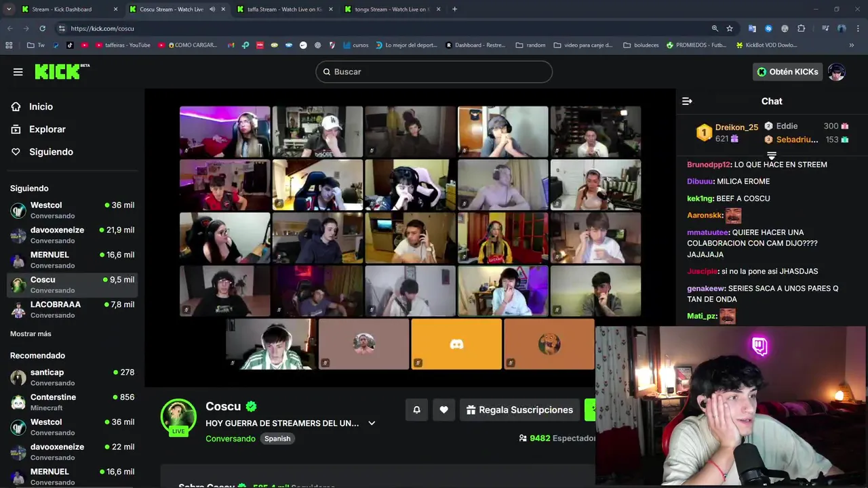Toggle notification bell for Coscu

coord(417,409)
